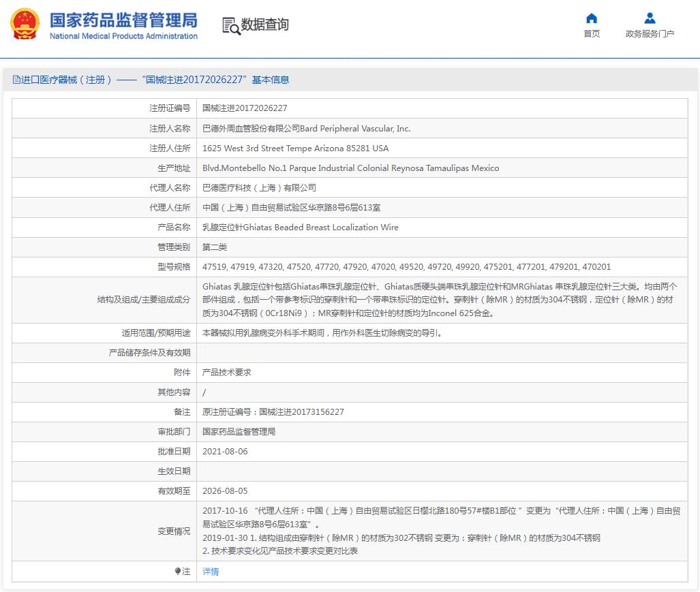700x592 pixels.
Task: Click the 变更情况 row label
Action: 174,531
